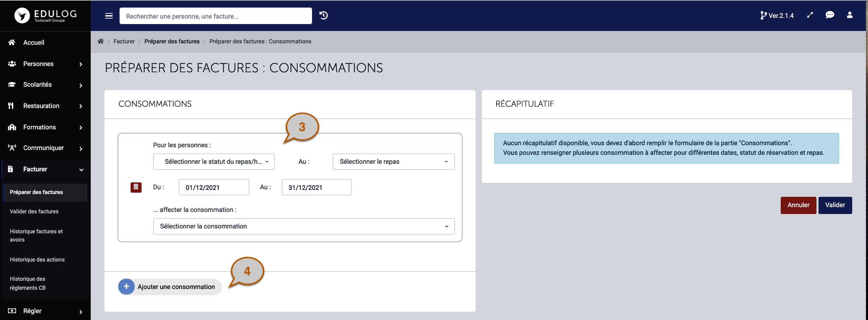Viewport: 868px width, 320px height.
Task: Click the Accueil house icon in sidebar
Action: pyautogui.click(x=12, y=42)
